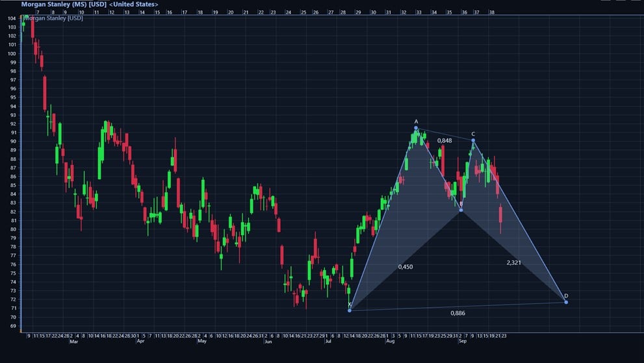Click the May month label on time axis

[x=202, y=341]
